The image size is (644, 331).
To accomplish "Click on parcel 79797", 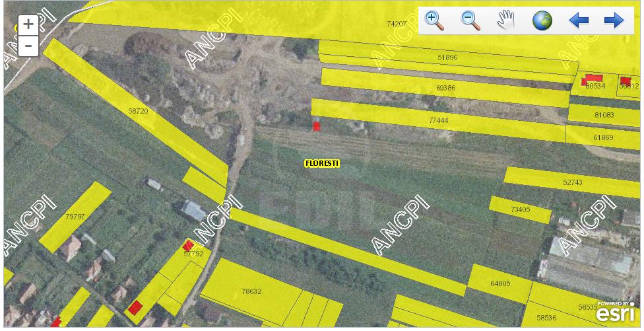I will [75, 216].
